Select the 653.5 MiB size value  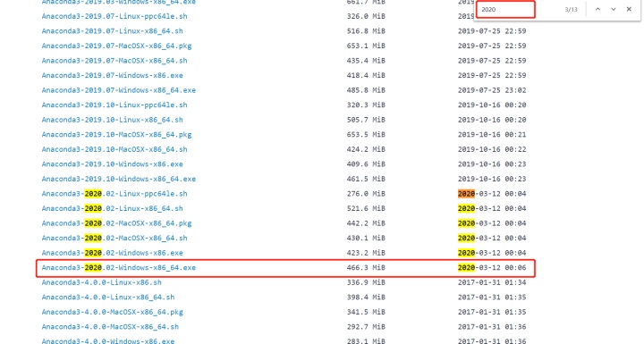(366, 135)
